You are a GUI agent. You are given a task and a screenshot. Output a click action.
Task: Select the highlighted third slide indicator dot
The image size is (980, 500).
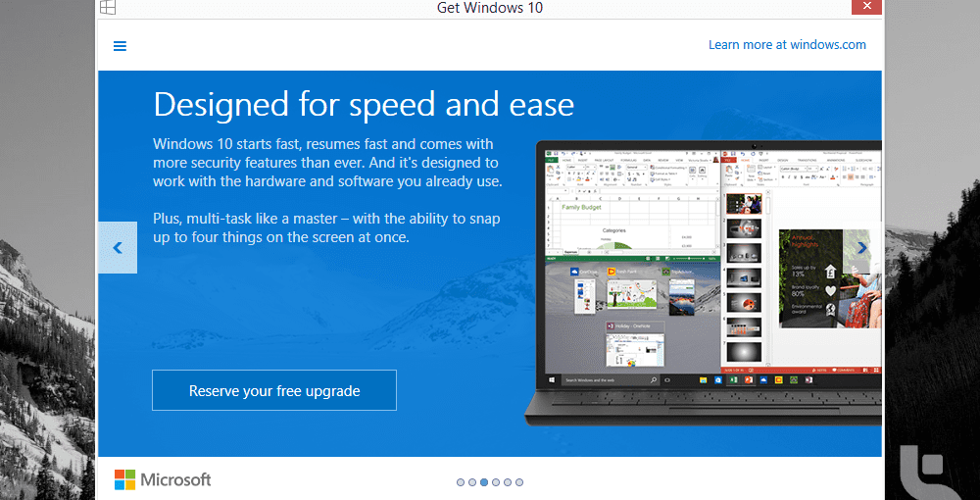484,482
